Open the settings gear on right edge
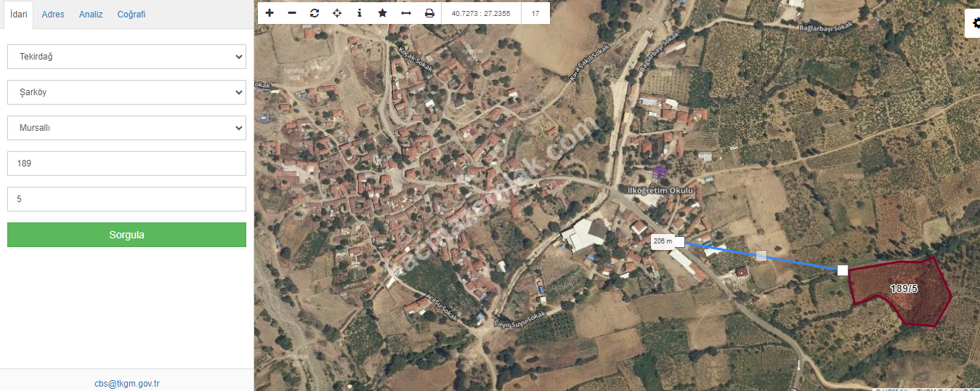The width and height of the screenshot is (980, 391). click(x=973, y=24)
